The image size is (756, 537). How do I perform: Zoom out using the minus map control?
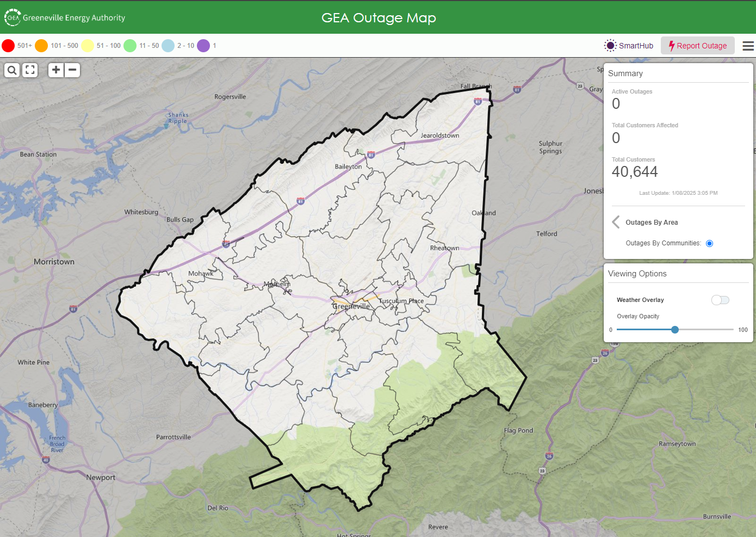(x=72, y=70)
